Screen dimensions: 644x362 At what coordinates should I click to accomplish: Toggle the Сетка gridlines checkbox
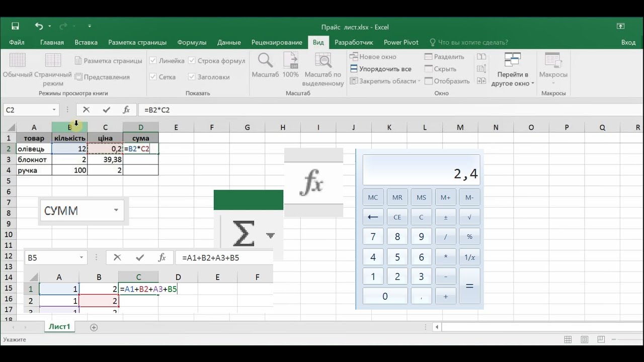(x=153, y=77)
